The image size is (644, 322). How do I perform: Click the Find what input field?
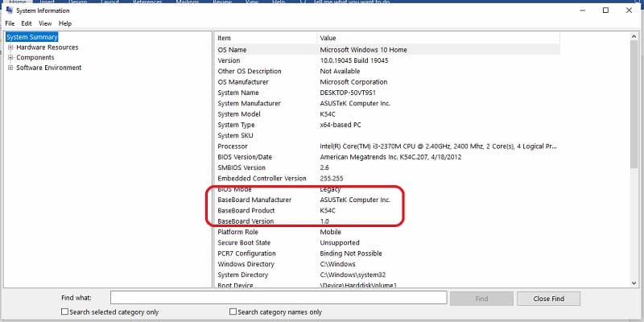(279, 298)
